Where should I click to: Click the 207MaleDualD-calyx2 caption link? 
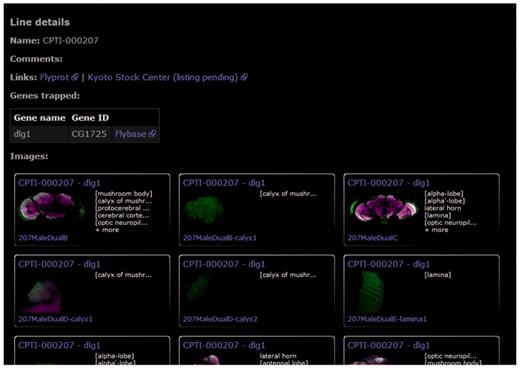pos(220,319)
